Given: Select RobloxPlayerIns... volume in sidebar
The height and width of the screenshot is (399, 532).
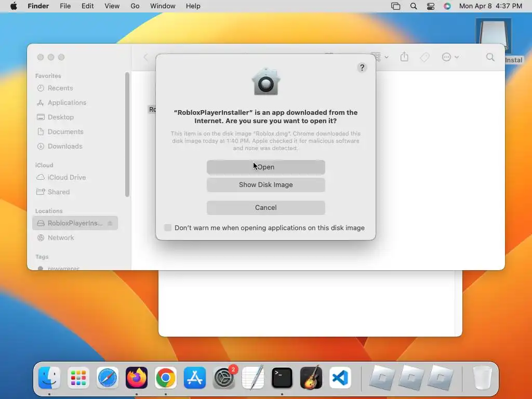Looking at the screenshot, I should (x=75, y=223).
